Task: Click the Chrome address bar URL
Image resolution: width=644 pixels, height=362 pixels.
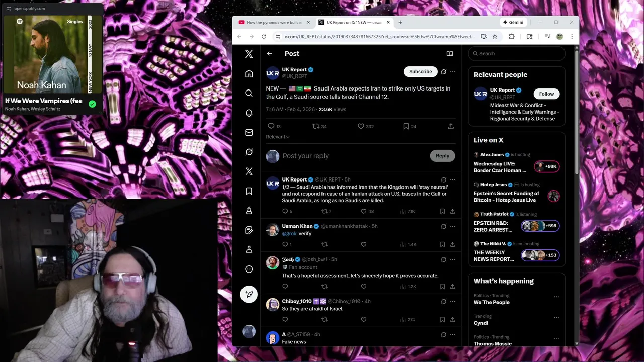Action: pos(379,36)
